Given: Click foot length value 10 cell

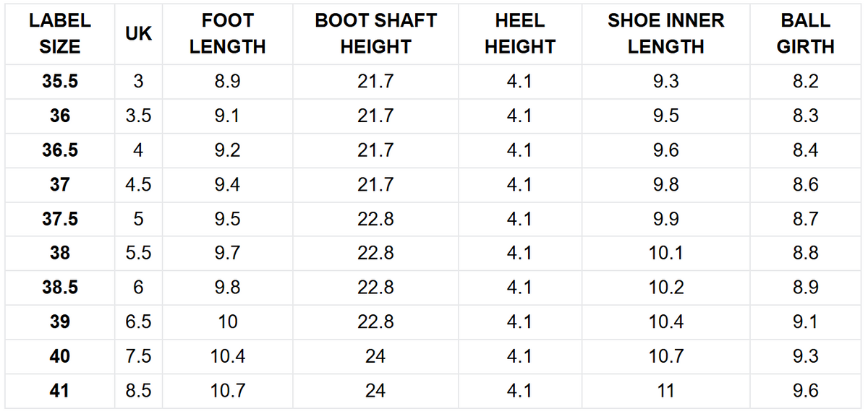Looking at the screenshot, I should click(228, 322).
